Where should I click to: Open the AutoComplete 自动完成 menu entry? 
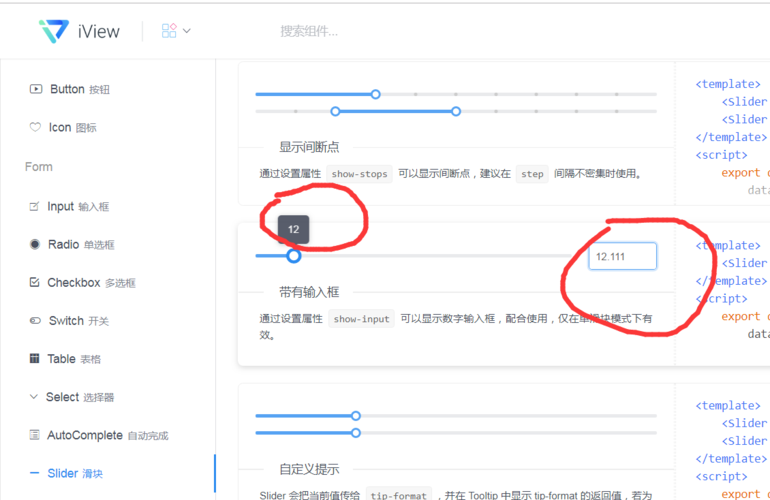click(x=108, y=435)
